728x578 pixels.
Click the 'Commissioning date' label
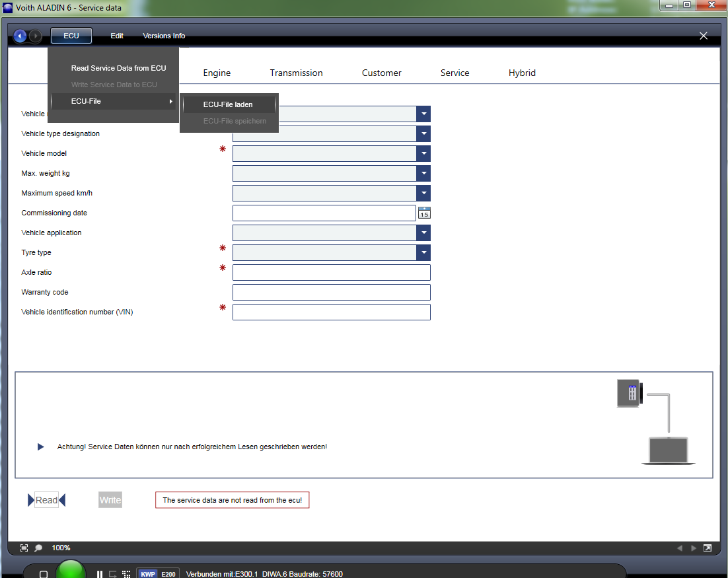point(54,213)
